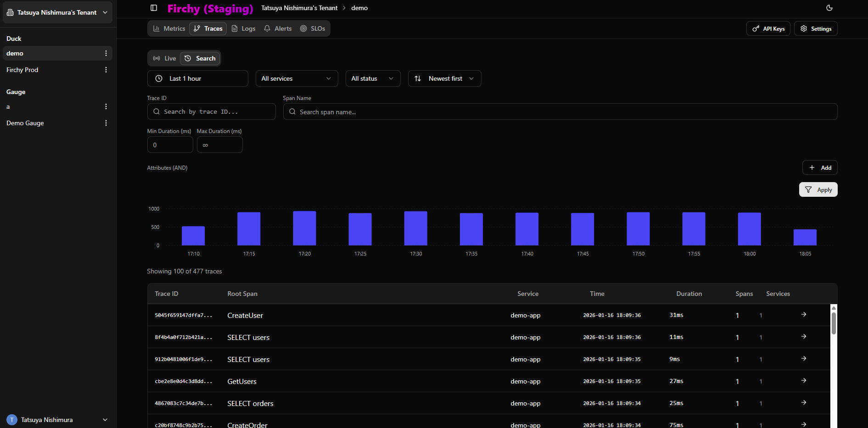Toggle dark mode with the moon icon
Image resolution: width=868 pixels, height=428 pixels.
(829, 8)
